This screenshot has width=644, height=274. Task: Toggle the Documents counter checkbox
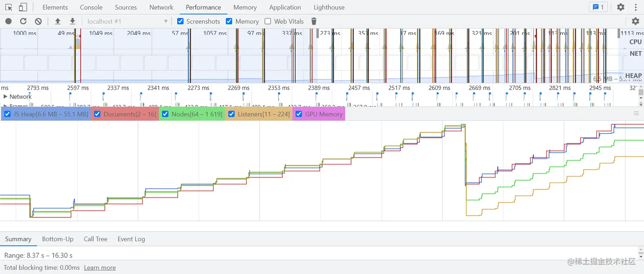[97, 114]
